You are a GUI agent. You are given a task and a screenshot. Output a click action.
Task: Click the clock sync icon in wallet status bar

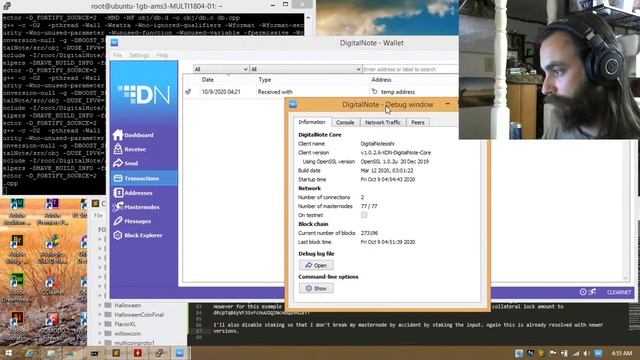coord(583,292)
